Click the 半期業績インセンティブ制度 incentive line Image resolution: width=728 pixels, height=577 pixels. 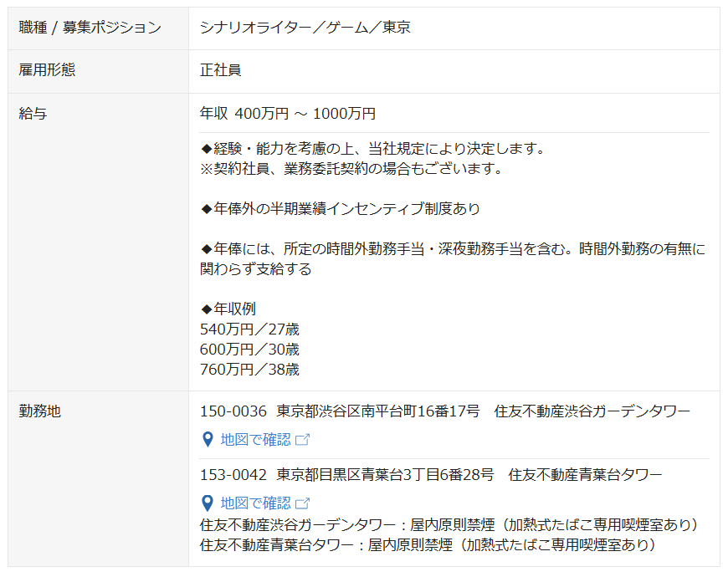341,209
